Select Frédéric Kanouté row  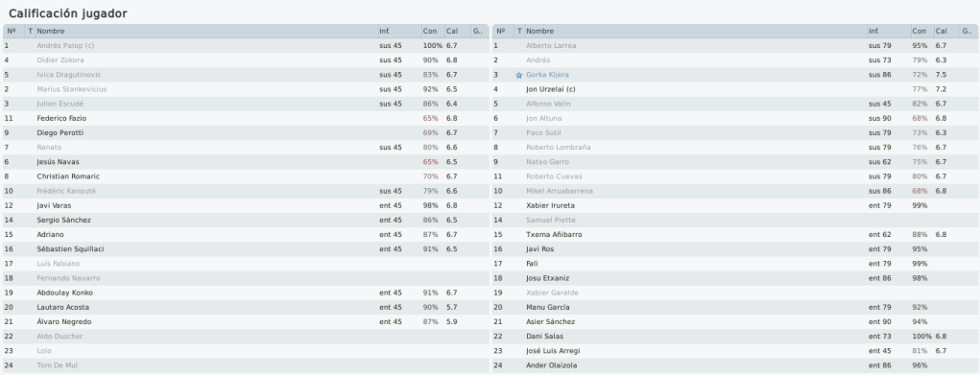tap(246, 191)
